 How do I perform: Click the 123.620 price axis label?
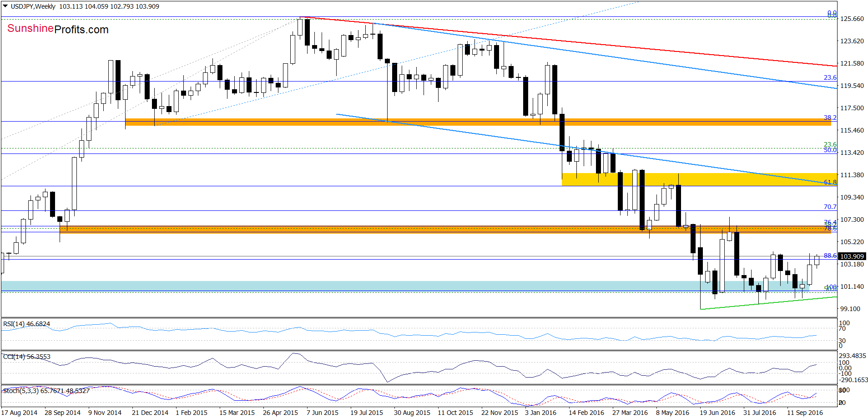[852, 41]
